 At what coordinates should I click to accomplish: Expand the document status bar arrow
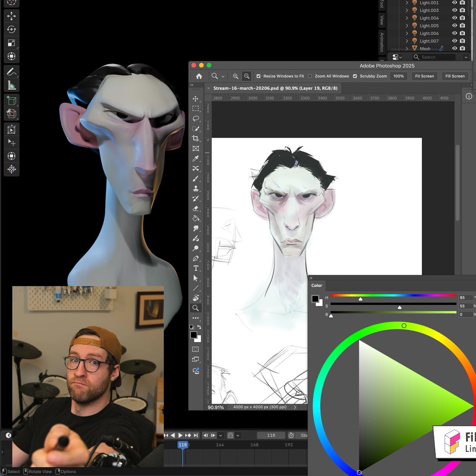click(x=295, y=407)
